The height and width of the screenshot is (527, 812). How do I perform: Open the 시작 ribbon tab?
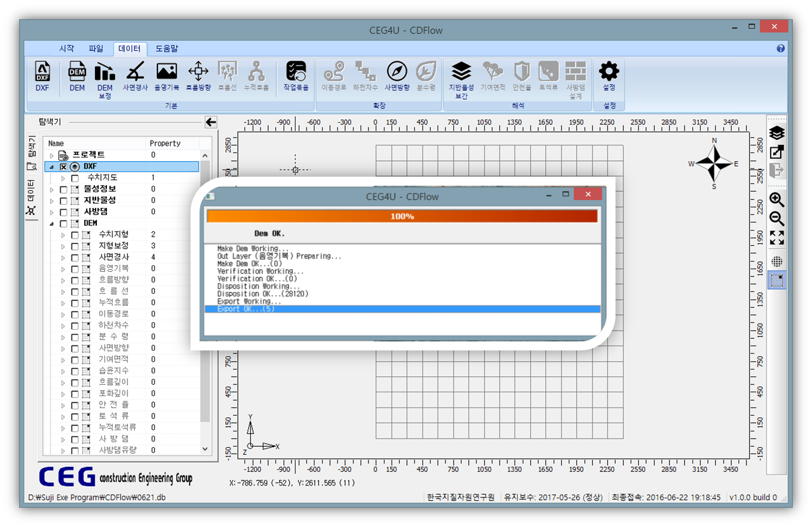(x=66, y=49)
